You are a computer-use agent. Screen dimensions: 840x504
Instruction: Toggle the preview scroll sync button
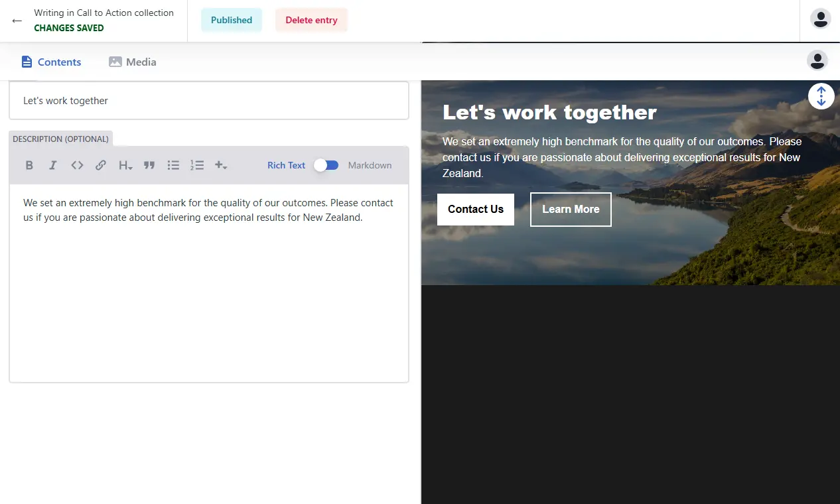821,96
